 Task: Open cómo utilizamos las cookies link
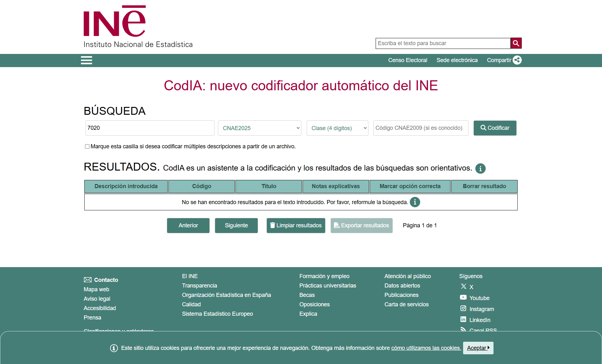tap(426, 348)
